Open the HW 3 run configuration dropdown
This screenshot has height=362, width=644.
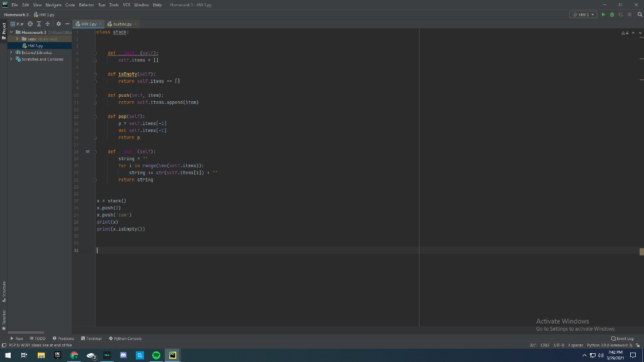coord(591,13)
